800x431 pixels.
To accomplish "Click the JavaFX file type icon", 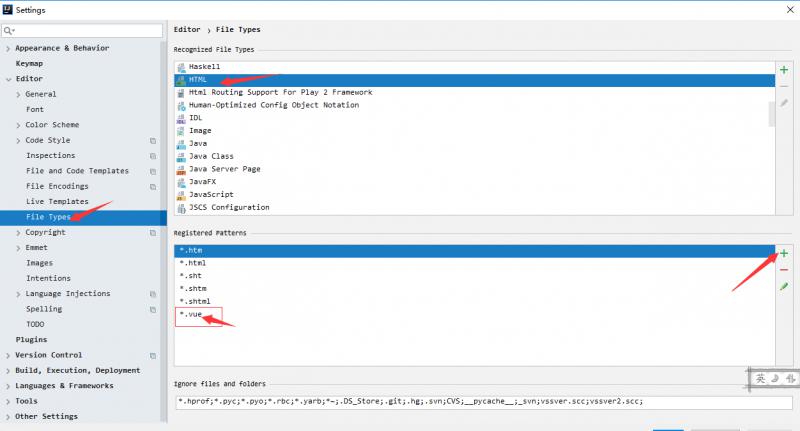I will pyautogui.click(x=181, y=182).
